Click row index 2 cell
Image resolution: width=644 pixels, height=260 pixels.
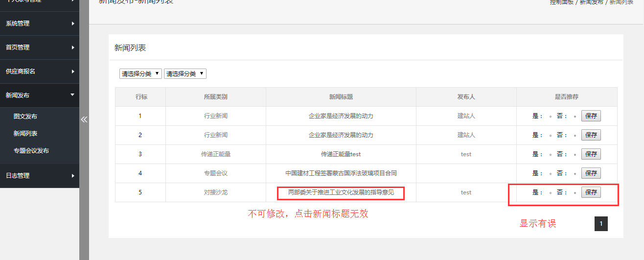point(140,135)
